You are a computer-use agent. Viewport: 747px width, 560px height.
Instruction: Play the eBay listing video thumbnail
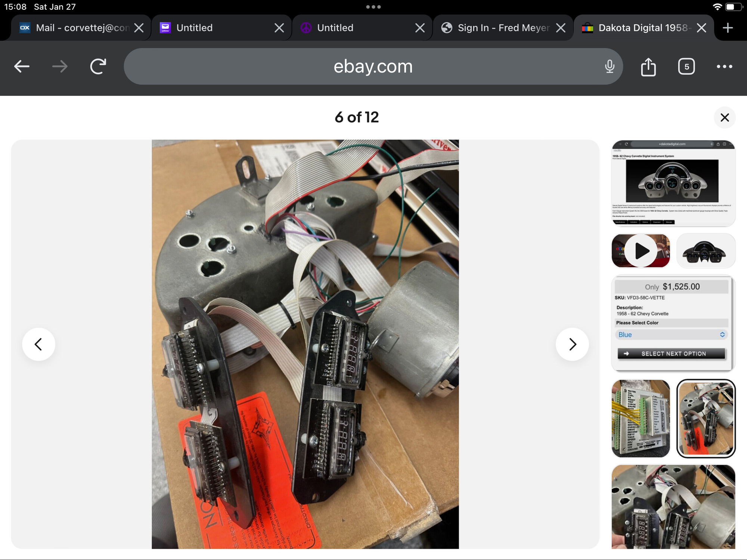coord(640,251)
